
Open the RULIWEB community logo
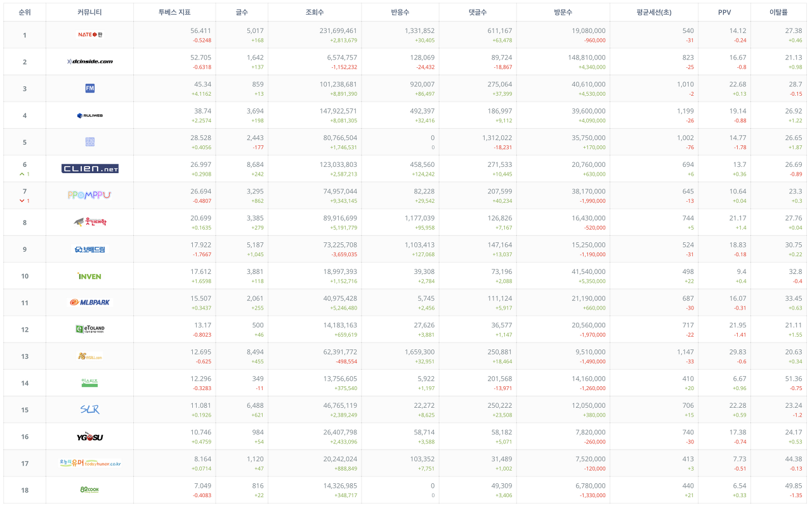coord(89,115)
